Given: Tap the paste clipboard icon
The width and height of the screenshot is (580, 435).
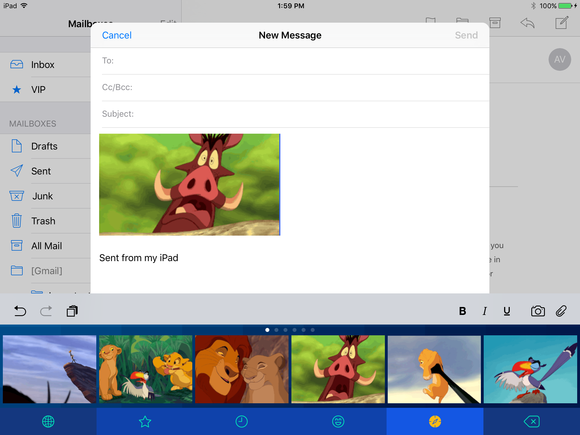Looking at the screenshot, I should [x=72, y=311].
